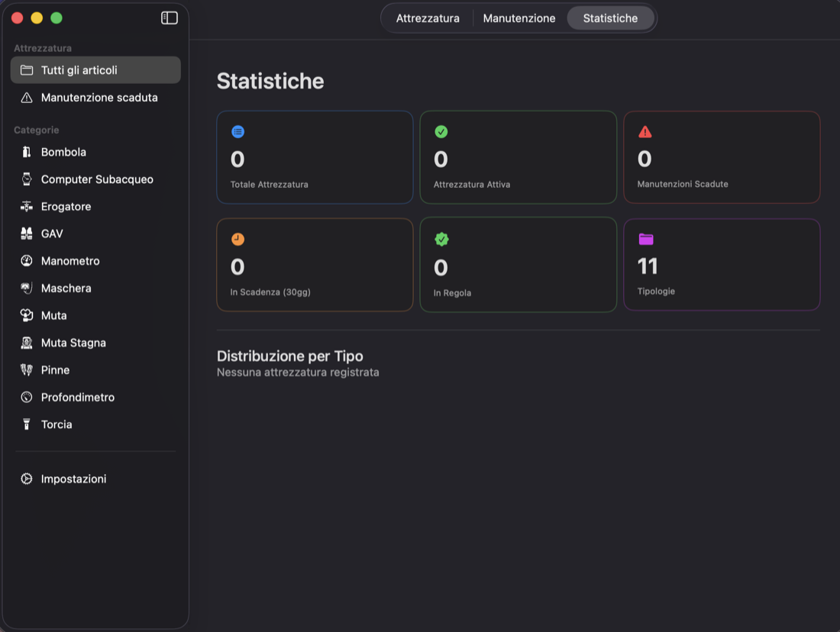Click the Profondimetro depth gauge icon
The width and height of the screenshot is (840, 632).
(x=26, y=398)
